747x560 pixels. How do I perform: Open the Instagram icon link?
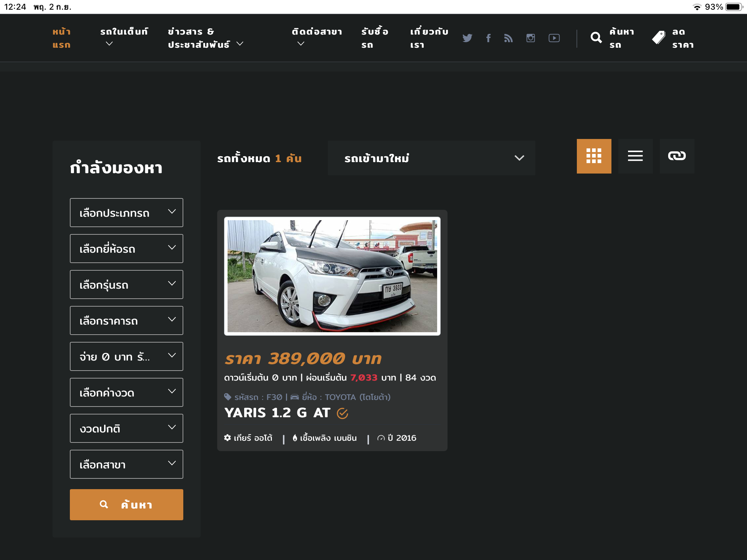(x=531, y=38)
